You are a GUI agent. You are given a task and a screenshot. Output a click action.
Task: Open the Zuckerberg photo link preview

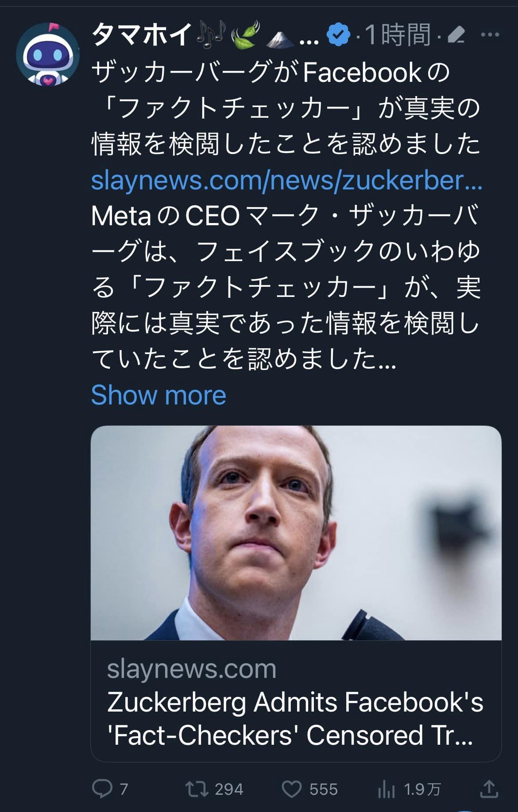[296, 533]
